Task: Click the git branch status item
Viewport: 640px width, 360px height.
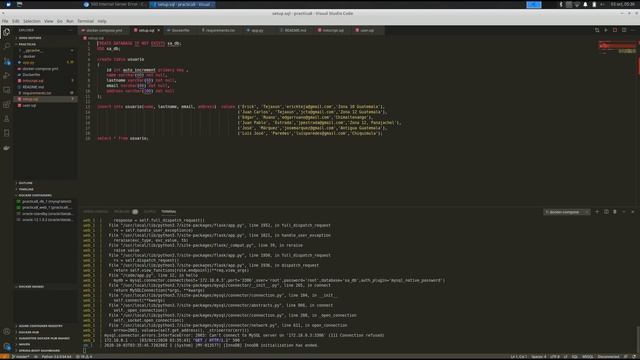Action: [21, 357]
